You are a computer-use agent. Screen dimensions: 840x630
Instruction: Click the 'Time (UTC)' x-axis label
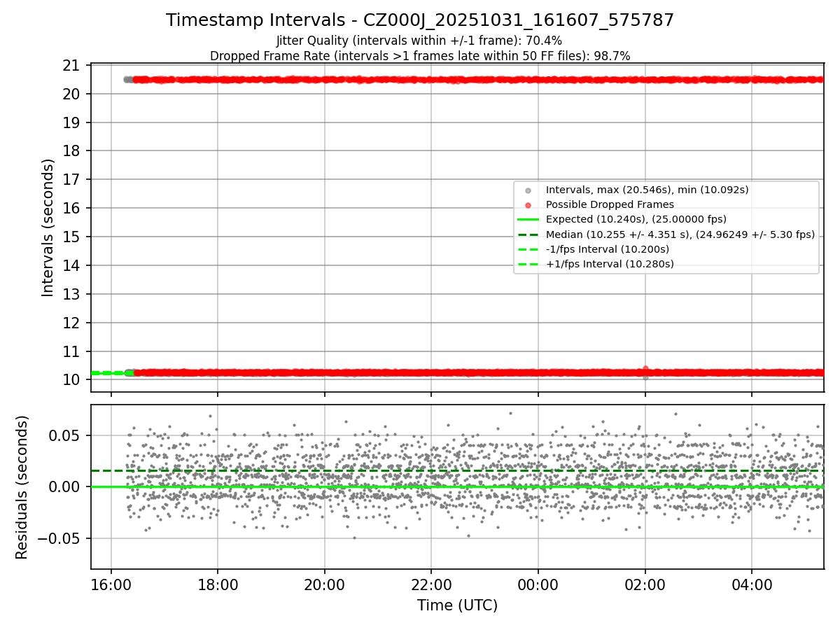(457, 605)
